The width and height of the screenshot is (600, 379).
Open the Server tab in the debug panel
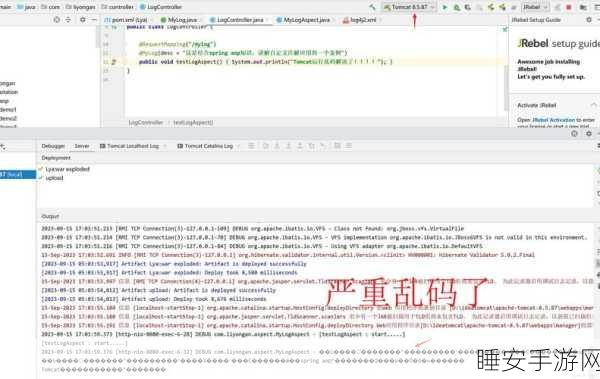pos(82,146)
